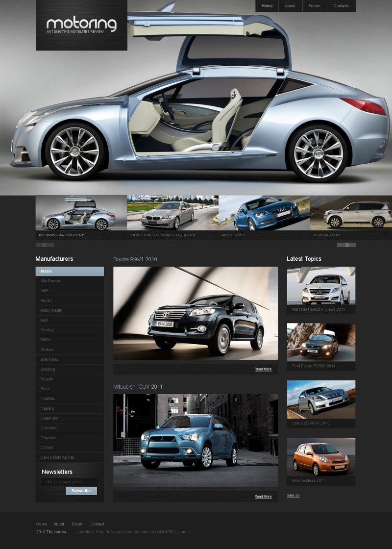Click the next arrow of the car carousel
The height and width of the screenshot is (549, 392).
pyautogui.click(x=346, y=245)
